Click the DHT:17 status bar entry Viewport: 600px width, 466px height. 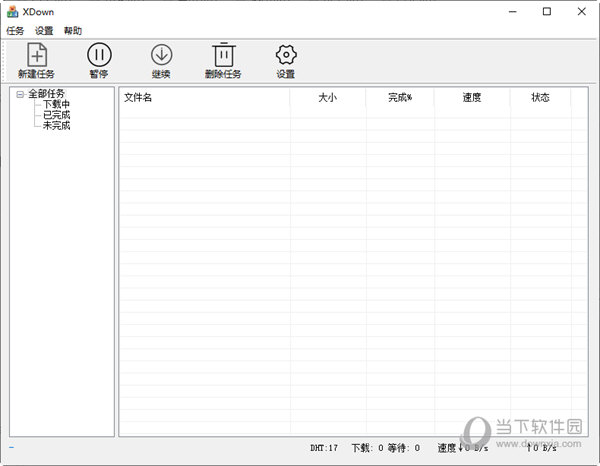(x=324, y=448)
